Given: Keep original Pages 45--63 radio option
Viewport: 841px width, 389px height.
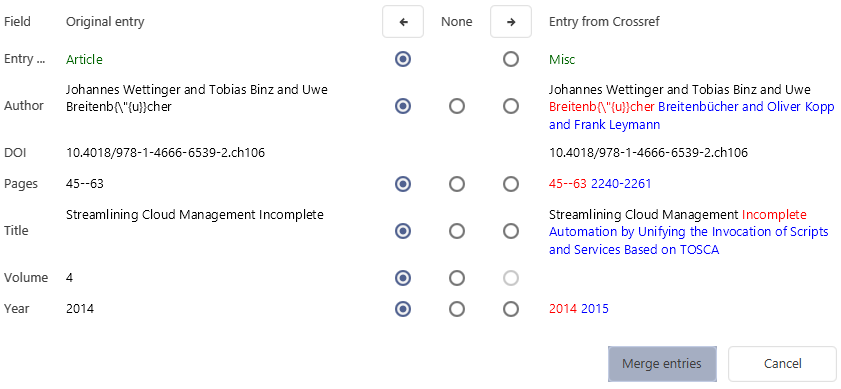Looking at the screenshot, I should click(403, 184).
